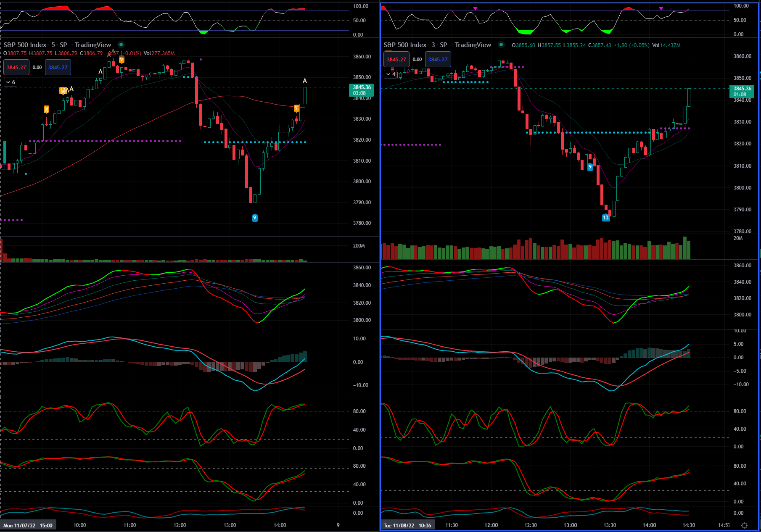Click market status dot on right chart
This screenshot has width=761, height=532.
click(501, 45)
